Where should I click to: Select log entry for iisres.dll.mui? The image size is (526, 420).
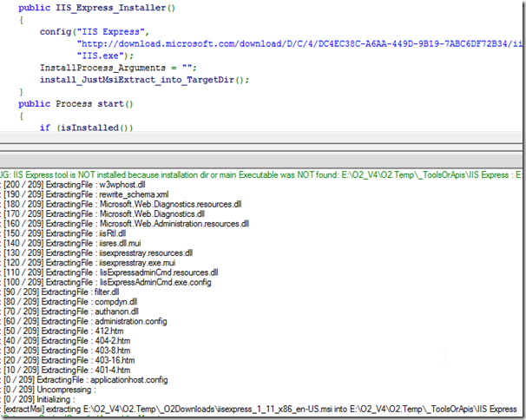(72, 243)
